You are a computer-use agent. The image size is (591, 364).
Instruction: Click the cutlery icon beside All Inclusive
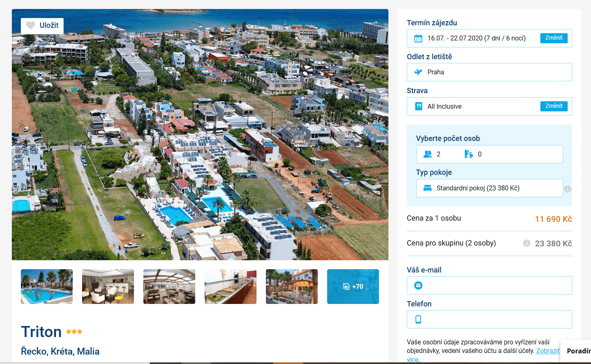pos(418,106)
